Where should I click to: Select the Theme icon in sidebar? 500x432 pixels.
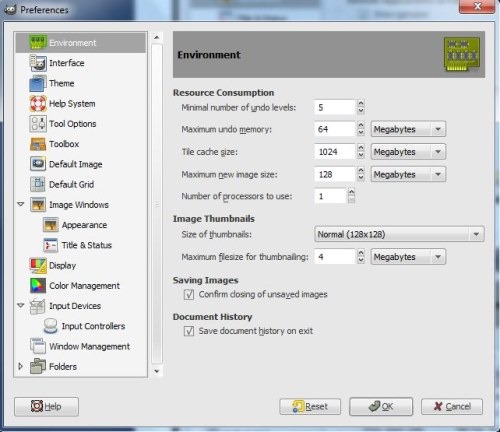pos(38,83)
